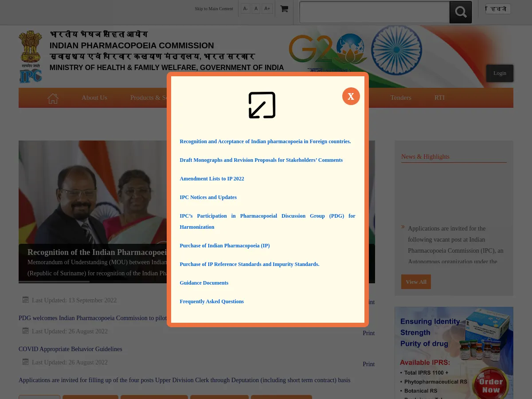The image size is (532, 399).
Task: Open the About Us menu
Action: click(94, 98)
